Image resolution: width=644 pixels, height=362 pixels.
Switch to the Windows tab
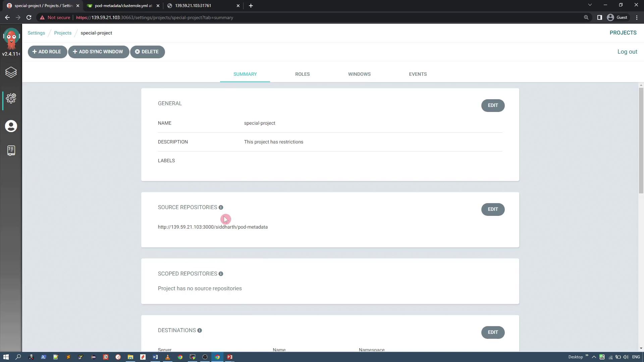click(x=359, y=74)
